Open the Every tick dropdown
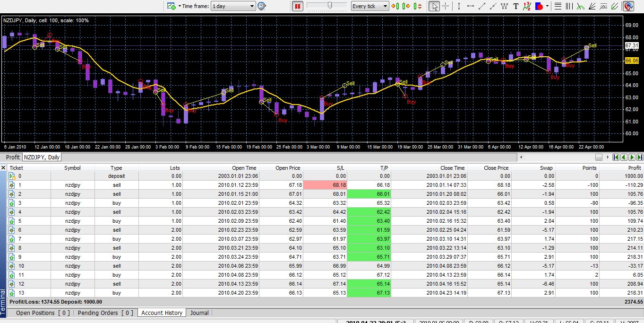This screenshot has width=644, height=323. click(369, 6)
